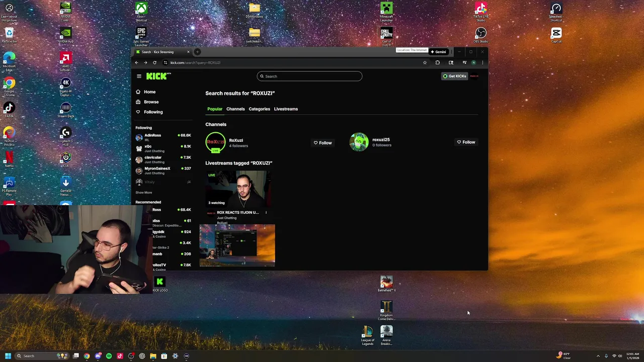Open NVIDIA App desktop icon
The width and height of the screenshot is (644, 362).
(66, 36)
